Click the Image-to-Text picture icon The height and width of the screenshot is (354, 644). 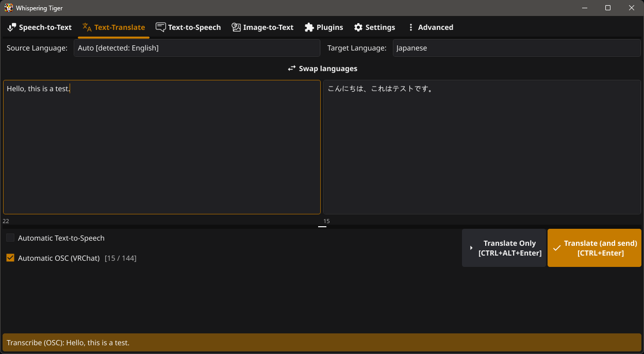(236, 27)
